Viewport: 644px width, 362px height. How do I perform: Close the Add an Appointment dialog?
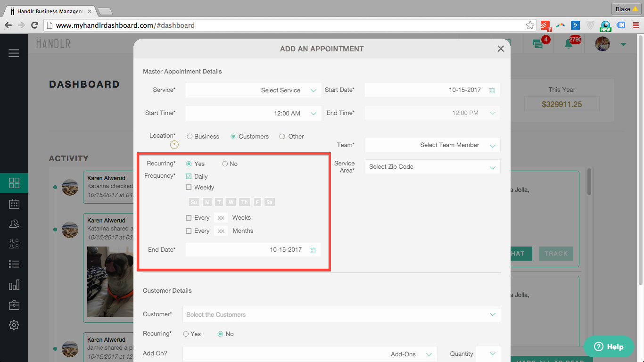pyautogui.click(x=501, y=49)
